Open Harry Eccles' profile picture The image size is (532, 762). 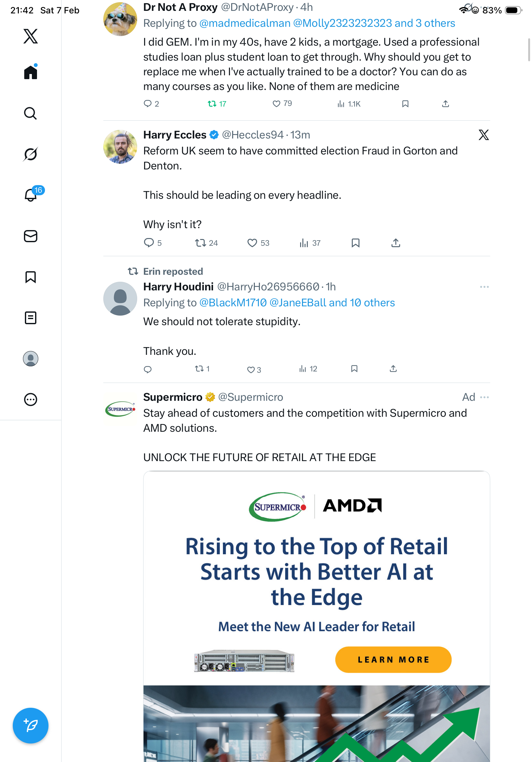(x=120, y=147)
